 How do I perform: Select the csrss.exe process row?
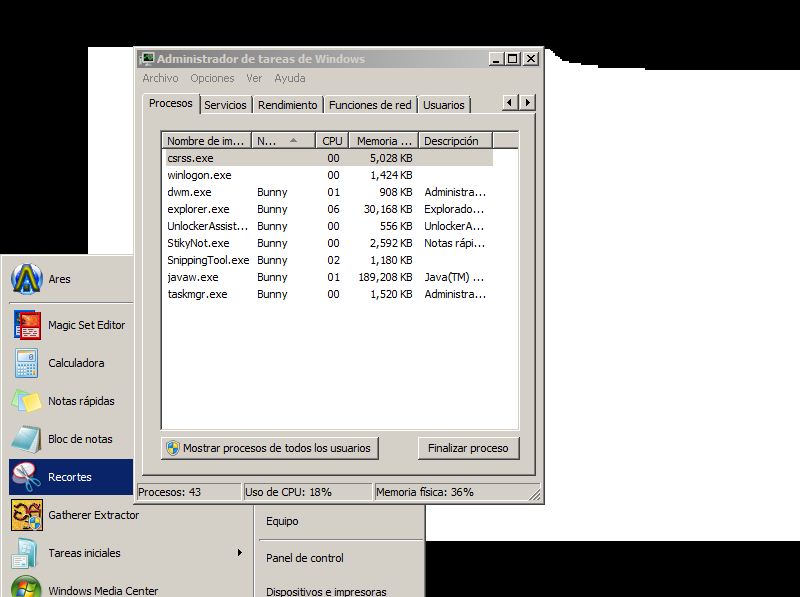(329, 158)
